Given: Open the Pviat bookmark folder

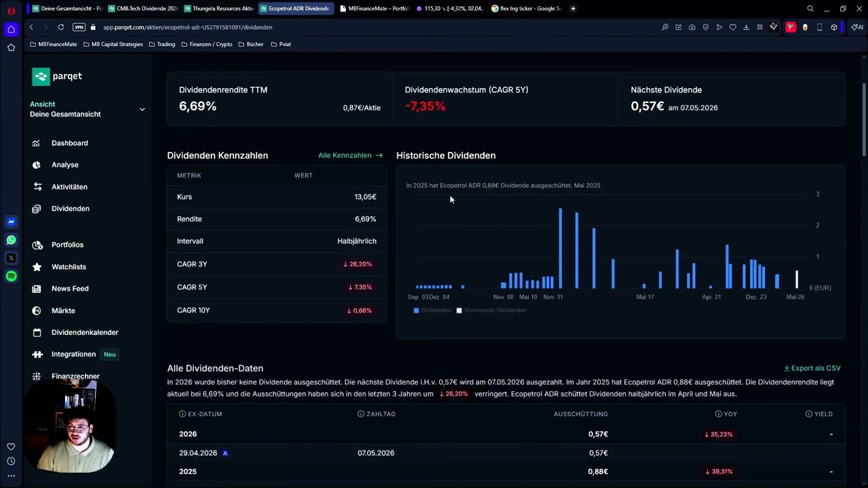Looking at the screenshot, I should (281, 44).
